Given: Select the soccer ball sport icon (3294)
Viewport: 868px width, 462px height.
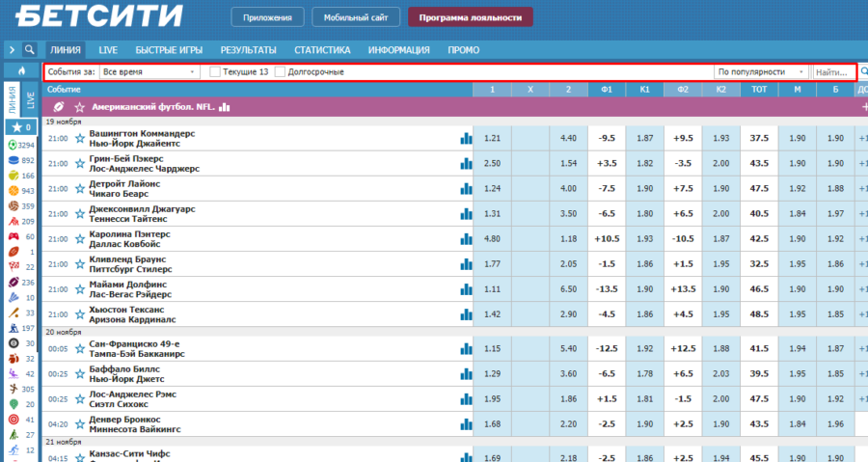Looking at the screenshot, I should [x=12, y=145].
